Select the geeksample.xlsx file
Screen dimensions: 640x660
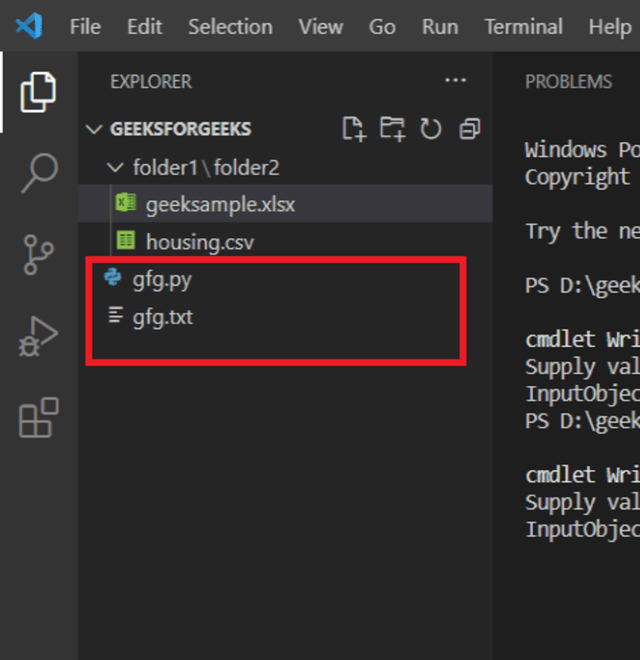pyautogui.click(x=285, y=204)
